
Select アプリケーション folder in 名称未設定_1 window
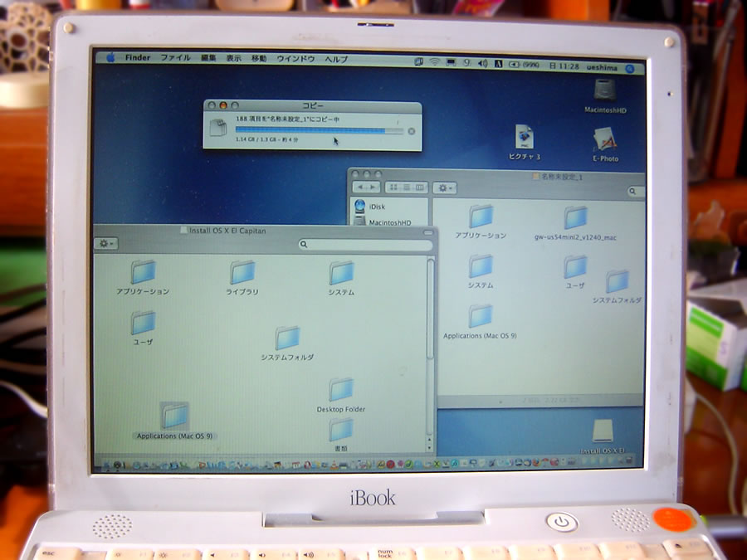tap(481, 222)
